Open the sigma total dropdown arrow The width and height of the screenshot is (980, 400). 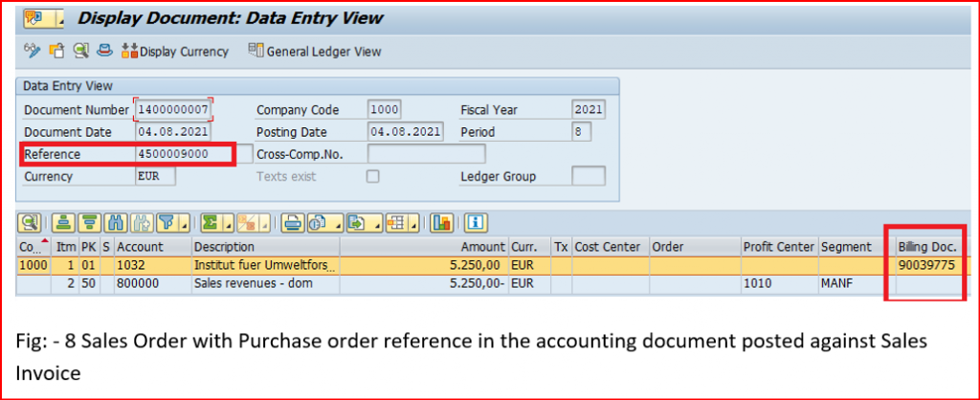[228, 222]
